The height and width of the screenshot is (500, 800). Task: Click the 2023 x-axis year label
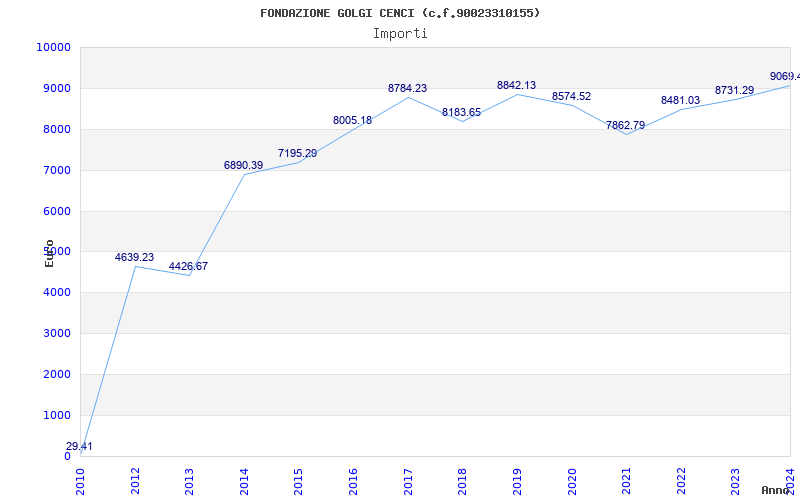pos(736,482)
